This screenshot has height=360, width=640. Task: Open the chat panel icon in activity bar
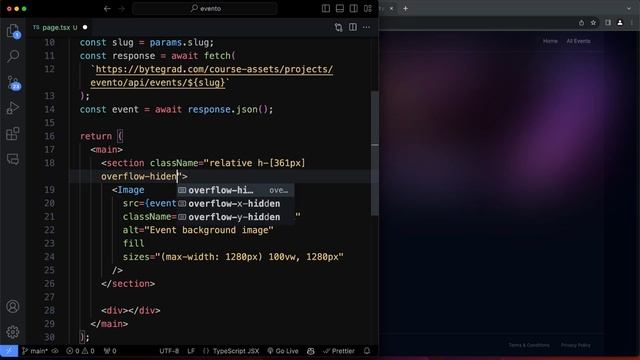pyautogui.click(x=13, y=159)
